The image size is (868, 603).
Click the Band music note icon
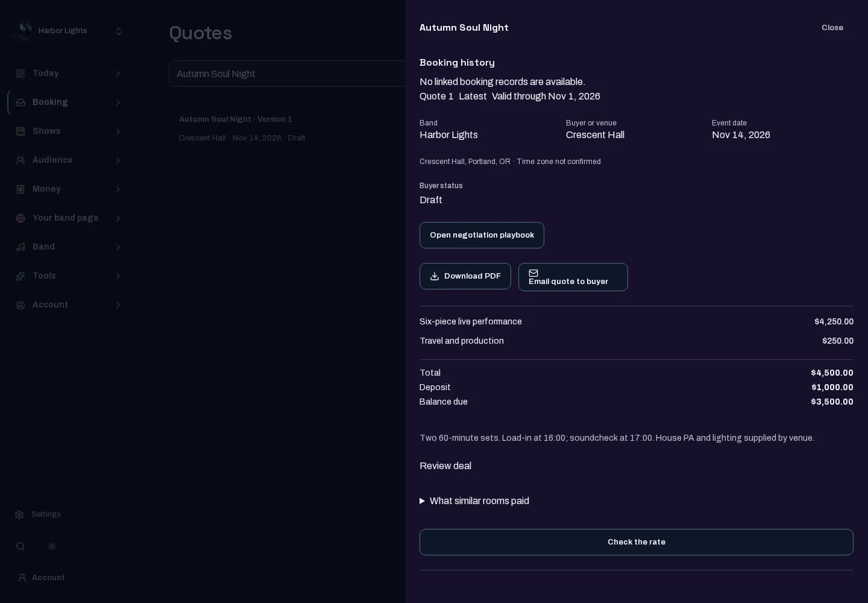point(20,247)
